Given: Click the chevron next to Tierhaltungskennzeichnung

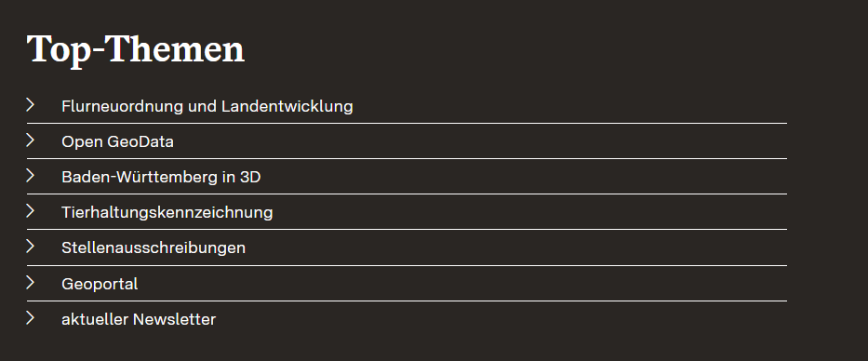Looking at the screenshot, I should [x=31, y=211].
